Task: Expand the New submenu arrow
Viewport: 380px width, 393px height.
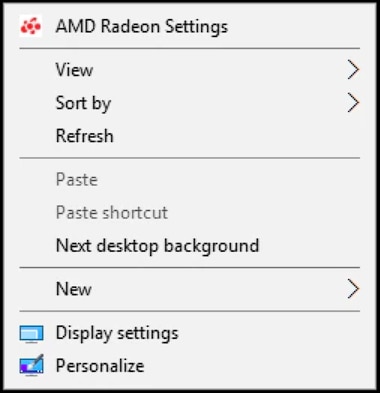Action: [x=353, y=289]
